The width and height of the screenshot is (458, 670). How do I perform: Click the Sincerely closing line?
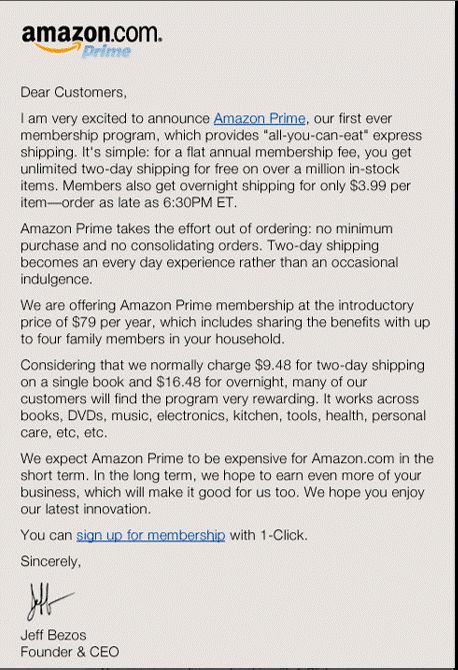pyautogui.click(x=50, y=561)
